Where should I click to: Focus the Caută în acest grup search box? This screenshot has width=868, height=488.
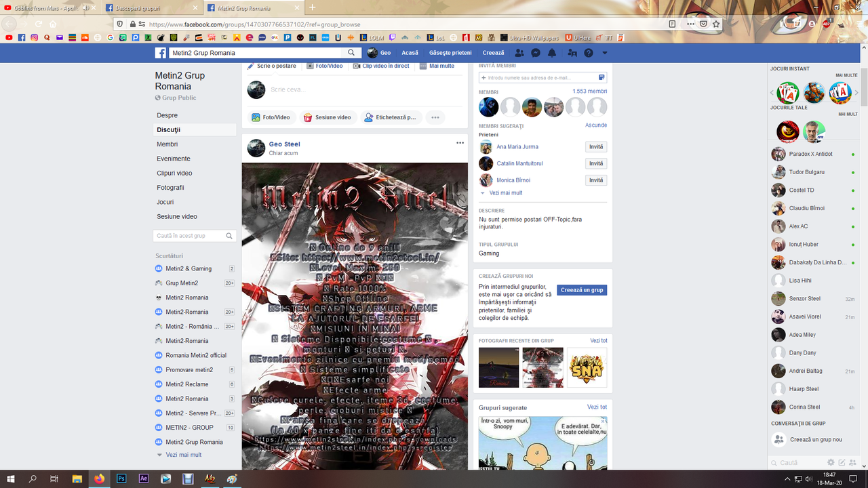point(195,236)
